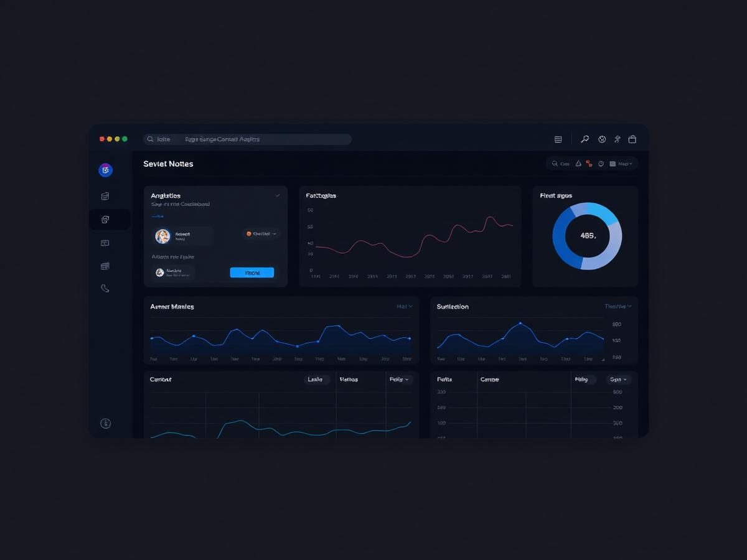747x560 pixels.
Task: Click the 'Sevlet Nottes' page title
Action: [x=168, y=164]
